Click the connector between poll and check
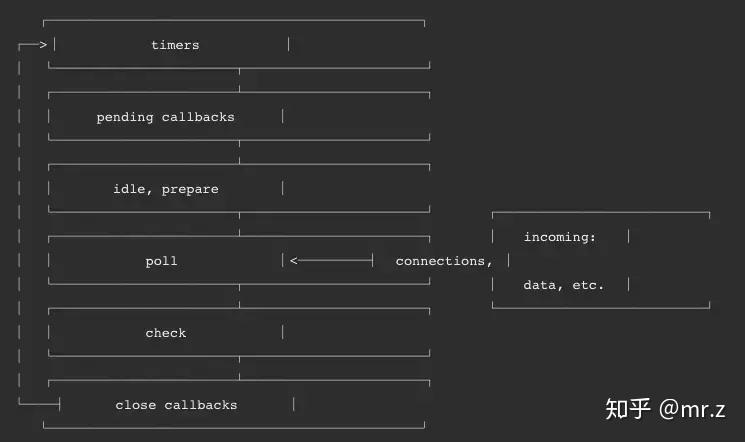The width and height of the screenshot is (745, 442). (x=239, y=296)
